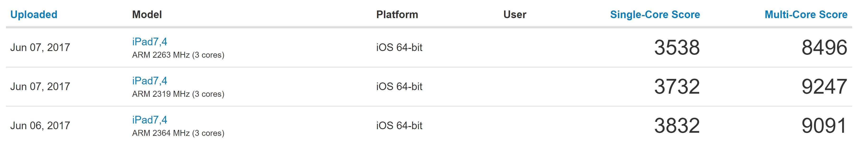Viewport: 868px width, 148px height.
Task: Select single-core score 3832
Action: pos(677,126)
